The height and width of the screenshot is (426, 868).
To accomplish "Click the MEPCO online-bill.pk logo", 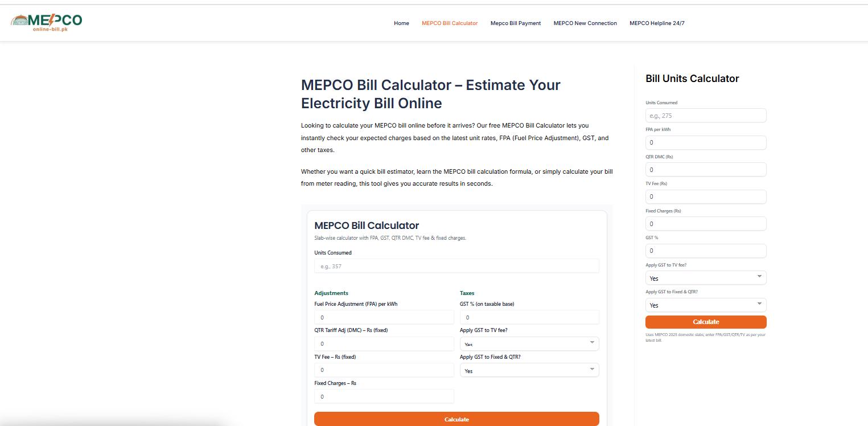I will click(x=46, y=22).
